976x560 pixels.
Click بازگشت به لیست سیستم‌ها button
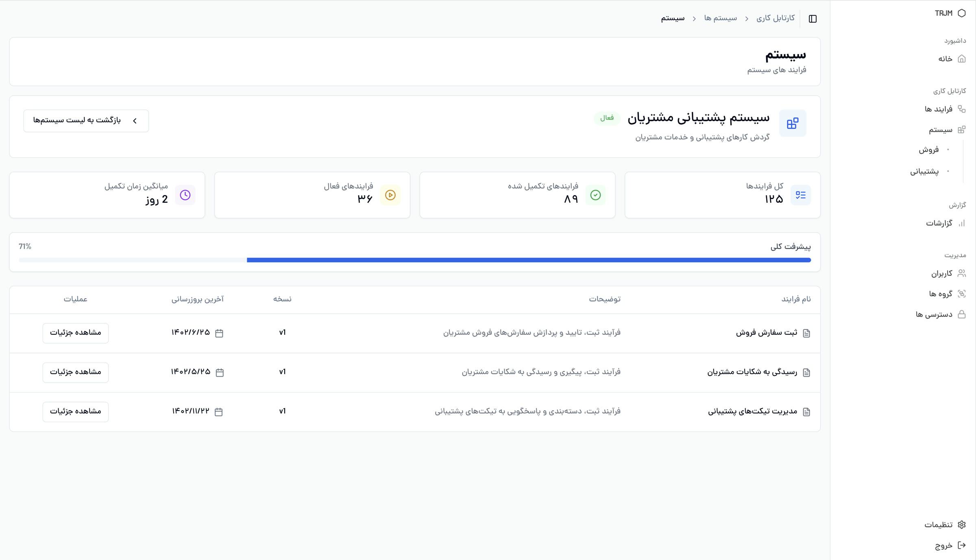coord(86,121)
